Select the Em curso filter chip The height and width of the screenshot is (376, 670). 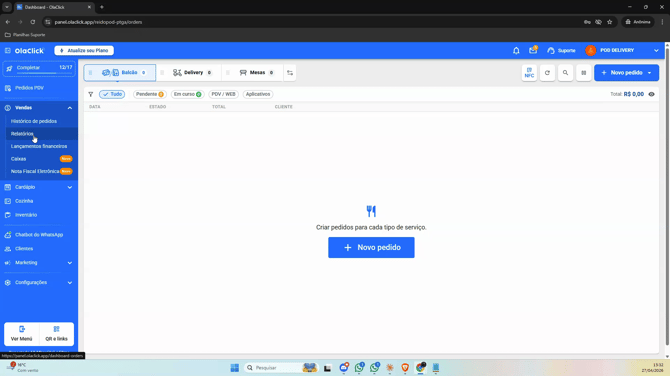188,94
